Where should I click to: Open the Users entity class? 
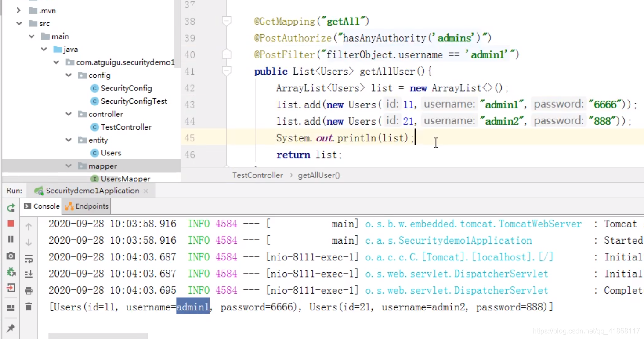(x=111, y=153)
